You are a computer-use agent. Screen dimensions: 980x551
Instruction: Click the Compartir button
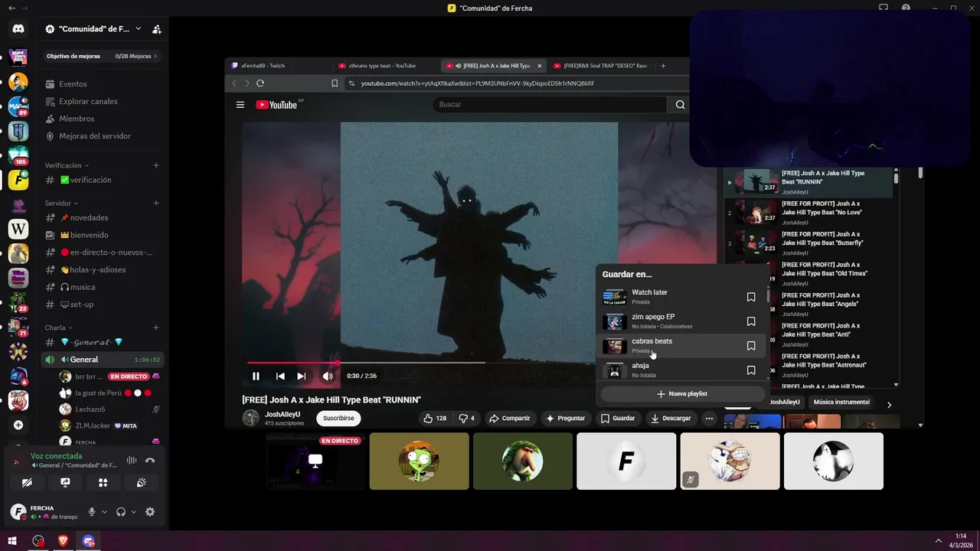click(x=510, y=418)
